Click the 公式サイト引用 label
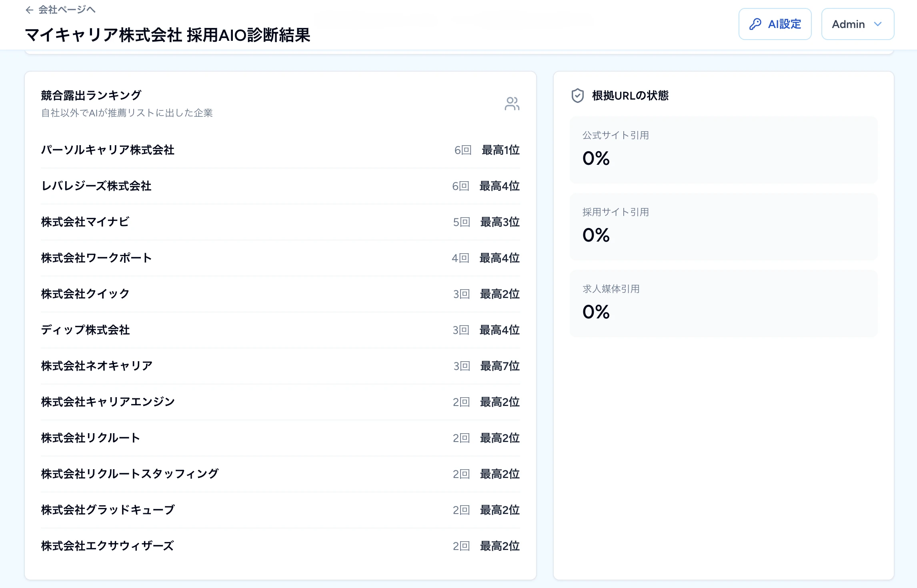The width and height of the screenshot is (917, 588). 615,136
